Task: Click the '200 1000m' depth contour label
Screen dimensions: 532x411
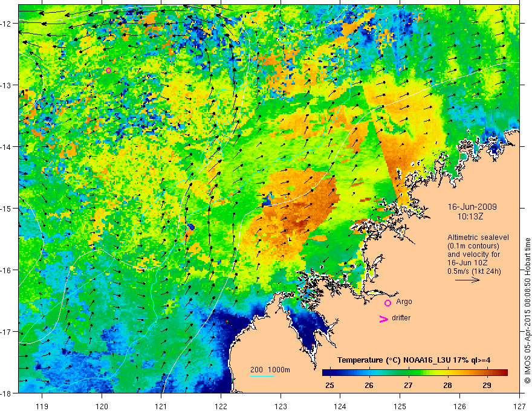Action: [270, 370]
